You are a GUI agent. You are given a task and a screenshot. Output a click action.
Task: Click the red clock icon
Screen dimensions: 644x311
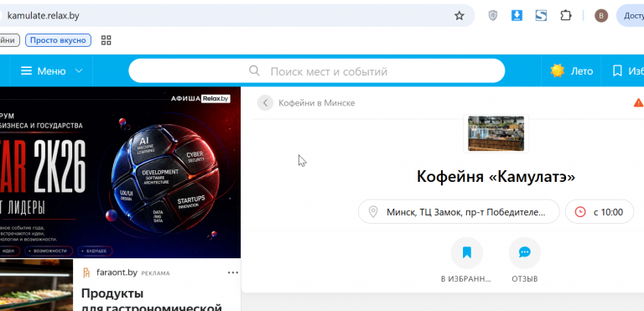pyautogui.click(x=580, y=212)
